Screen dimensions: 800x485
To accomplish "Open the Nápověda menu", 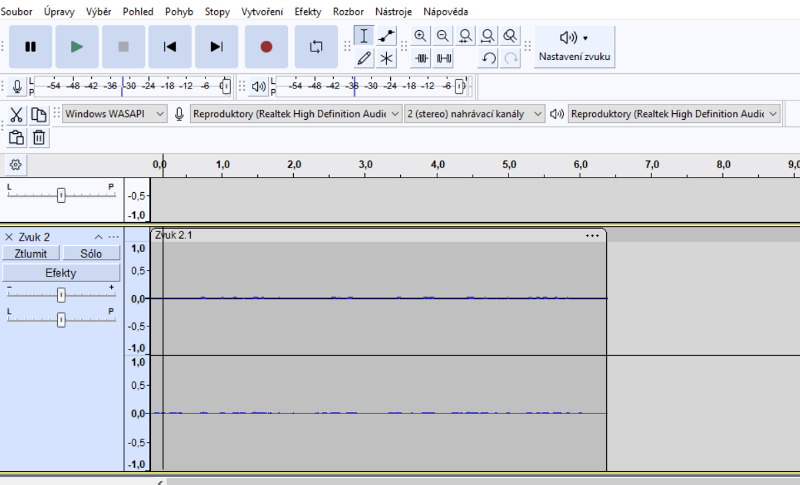I will click(445, 11).
